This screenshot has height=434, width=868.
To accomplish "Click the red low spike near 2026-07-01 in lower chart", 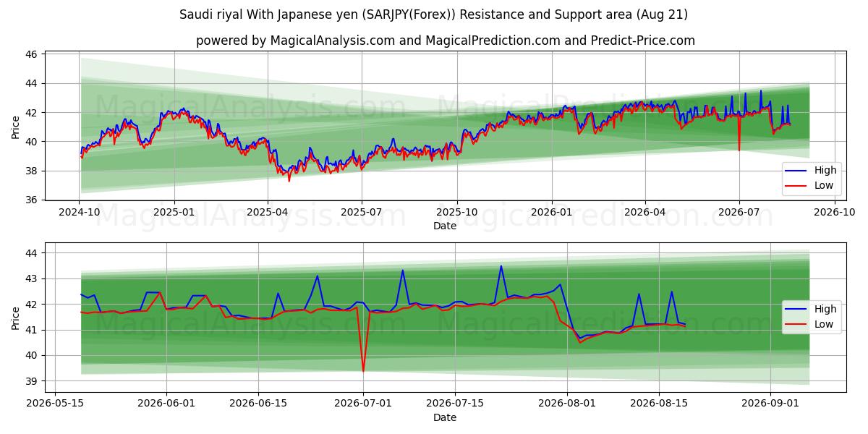I will point(363,370).
